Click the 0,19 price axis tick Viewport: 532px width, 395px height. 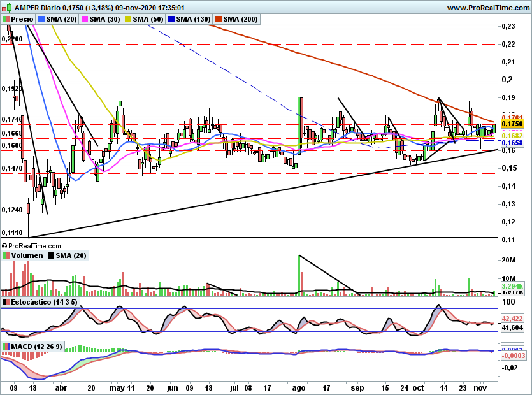click(508, 97)
